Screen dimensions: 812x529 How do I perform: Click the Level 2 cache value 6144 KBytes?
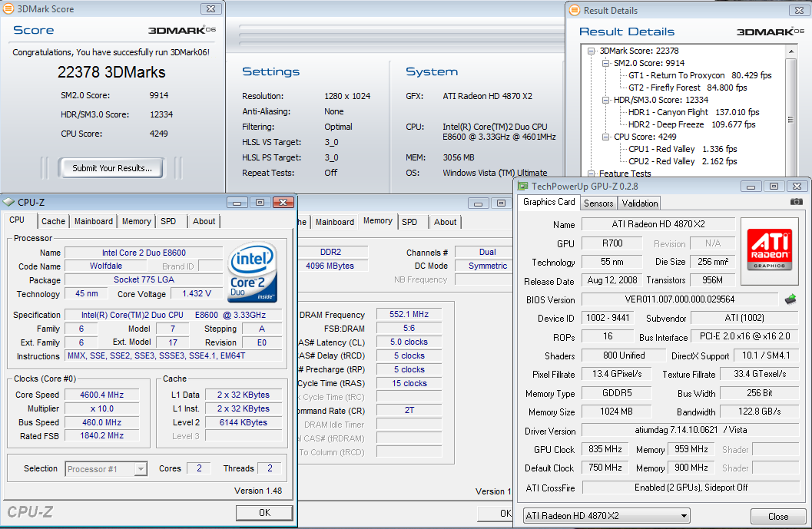click(x=243, y=422)
